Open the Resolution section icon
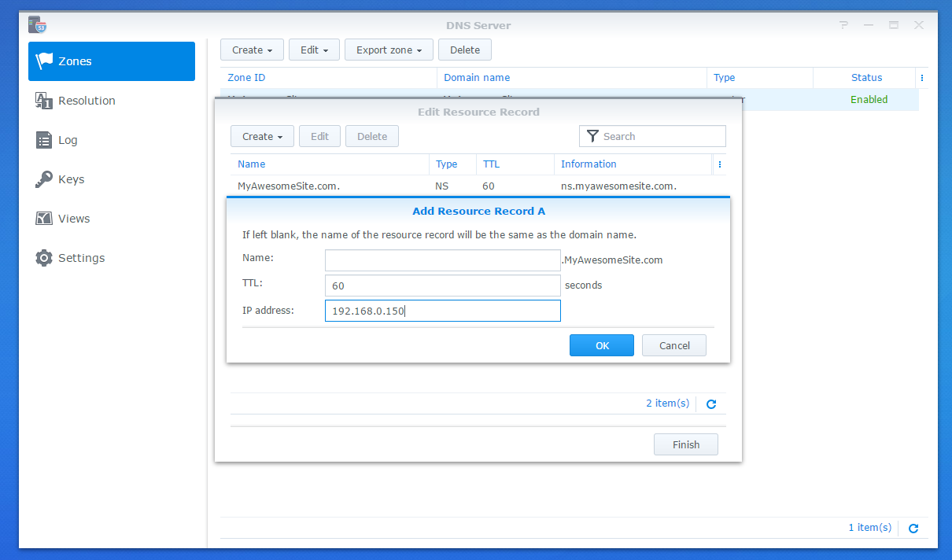The image size is (952, 560). tap(44, 101)
